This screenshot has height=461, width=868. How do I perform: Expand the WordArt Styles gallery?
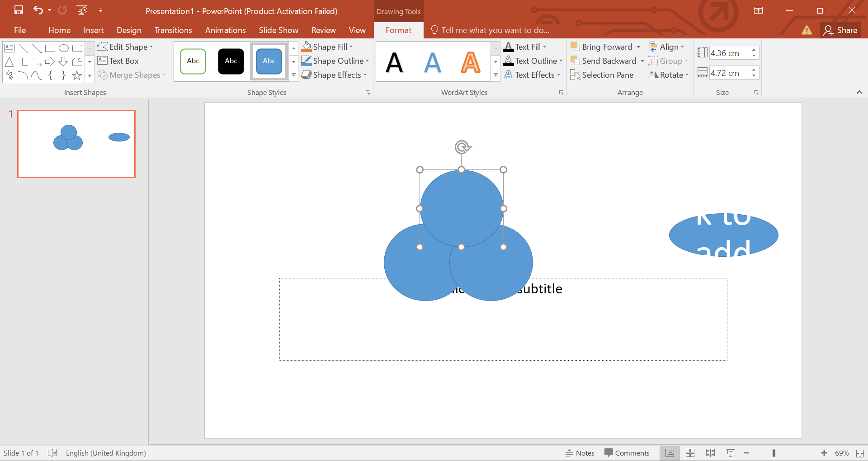tap(495, 75)
